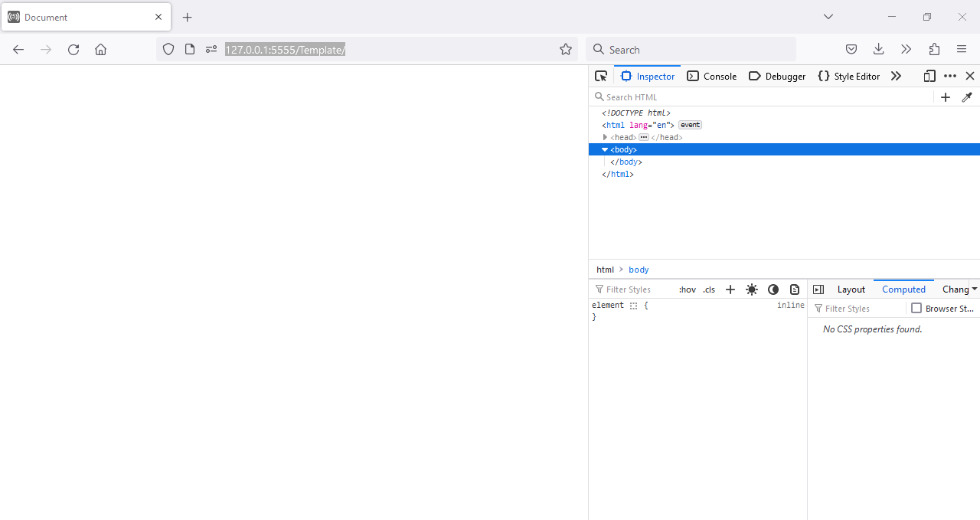Create a new node with the plus icon
The image size is (980, 520).
(x=946, y=97)
